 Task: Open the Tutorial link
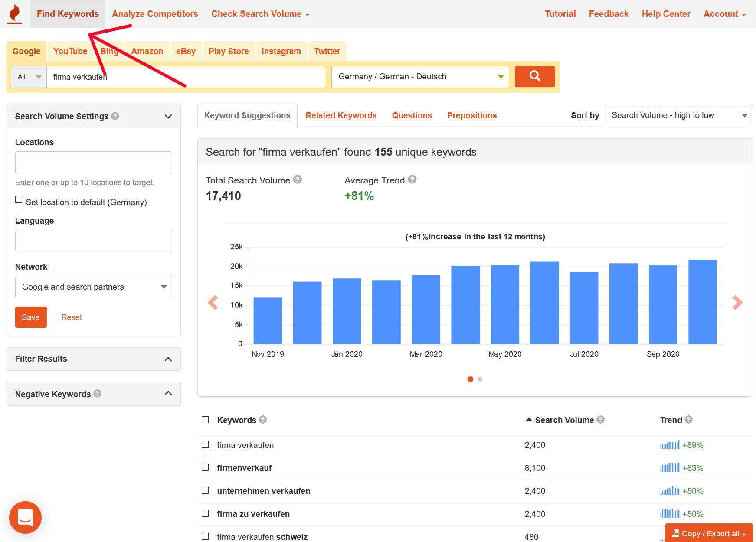pos(560,14)
